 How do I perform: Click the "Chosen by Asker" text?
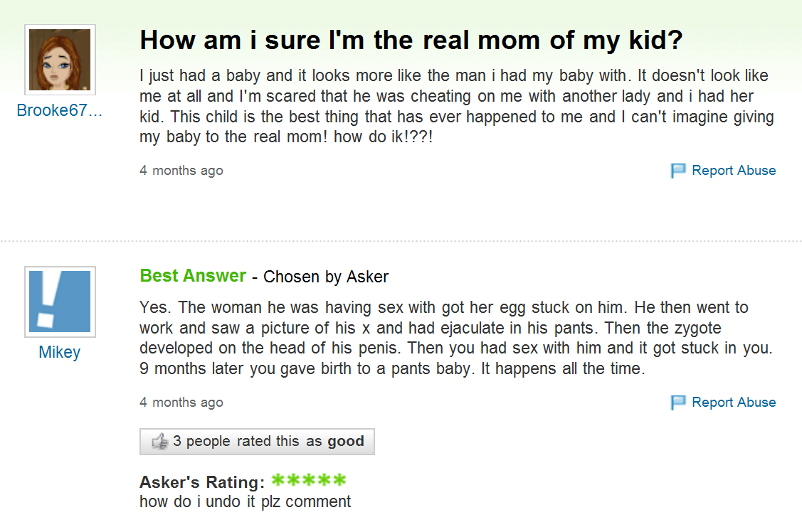[326, 277]
